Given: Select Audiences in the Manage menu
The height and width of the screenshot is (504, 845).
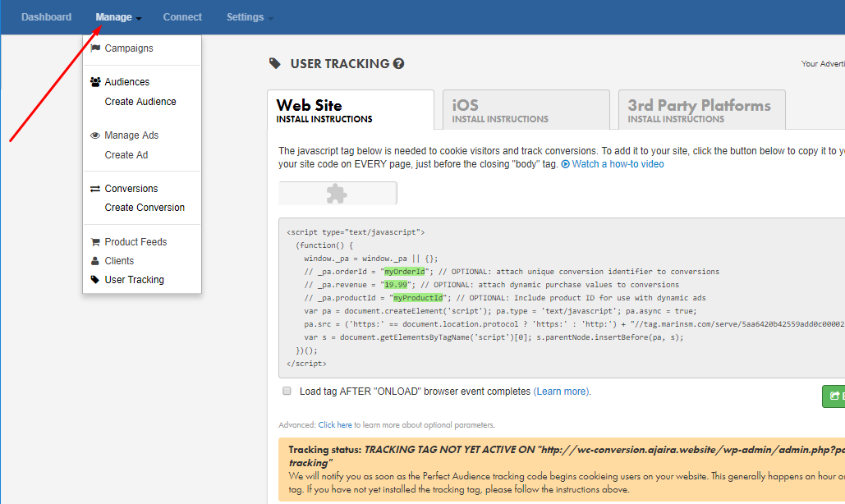Looking at the screenshot, I should click(127, 82).
